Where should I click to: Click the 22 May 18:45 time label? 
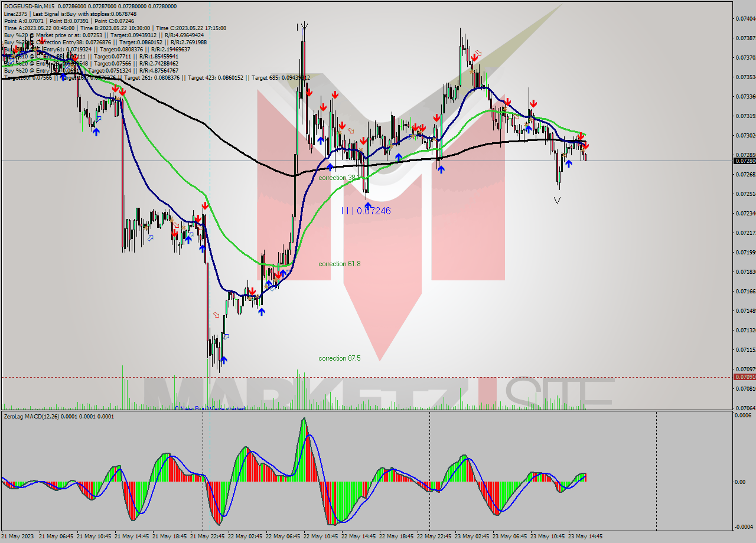point(396,537)
